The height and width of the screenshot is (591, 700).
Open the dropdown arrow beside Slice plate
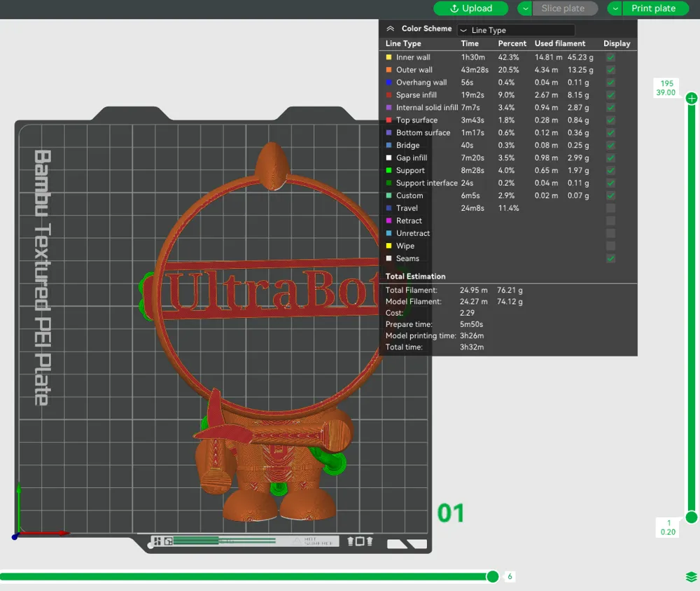click(525, 8)
